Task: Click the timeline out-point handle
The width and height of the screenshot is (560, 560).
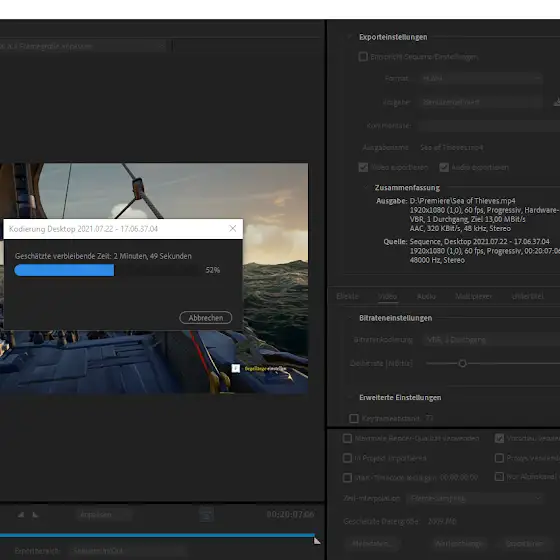Action: click(x=317, y=541)
